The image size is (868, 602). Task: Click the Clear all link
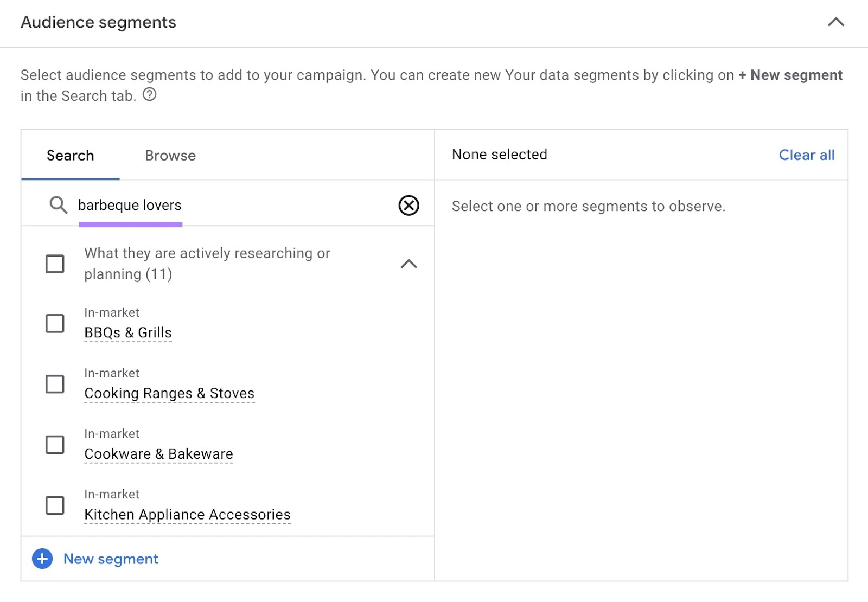point(806,155)
